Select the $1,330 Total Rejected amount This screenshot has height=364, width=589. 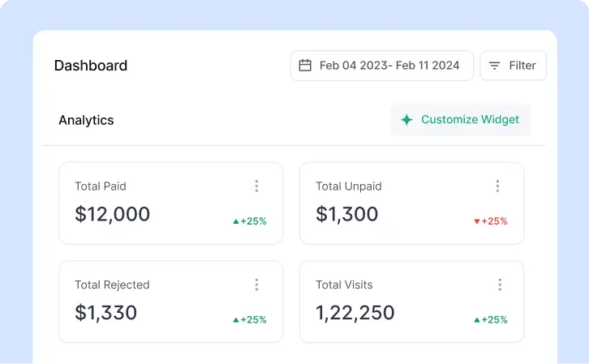click(105, 313)
